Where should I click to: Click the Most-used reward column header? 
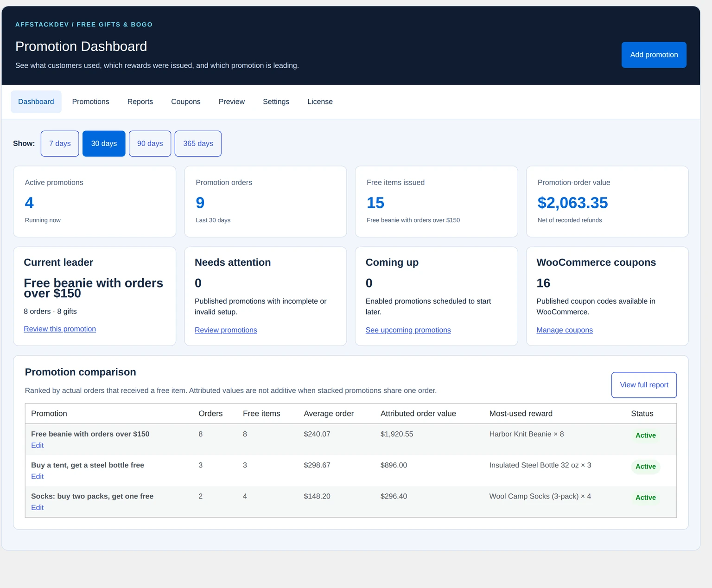(521, 414)
